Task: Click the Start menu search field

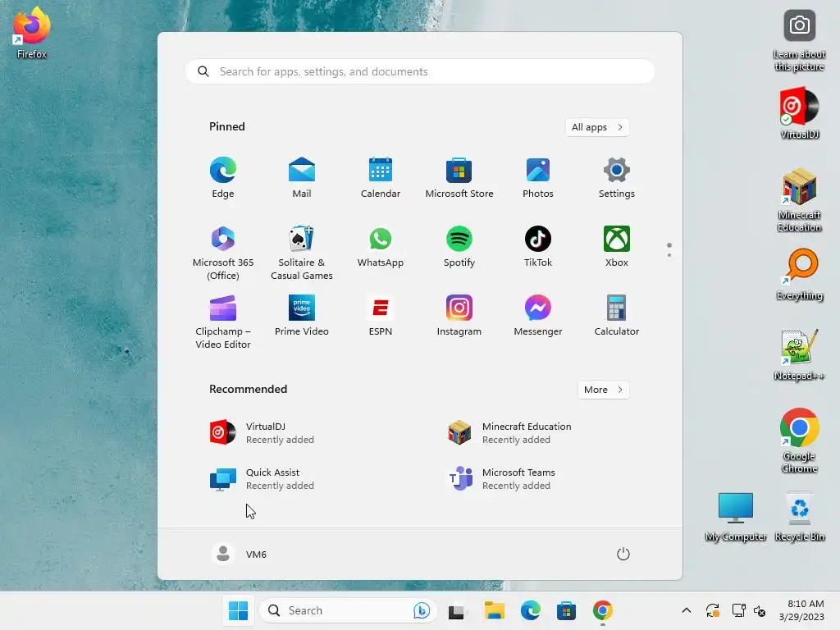Action: (x=420, y=72)
